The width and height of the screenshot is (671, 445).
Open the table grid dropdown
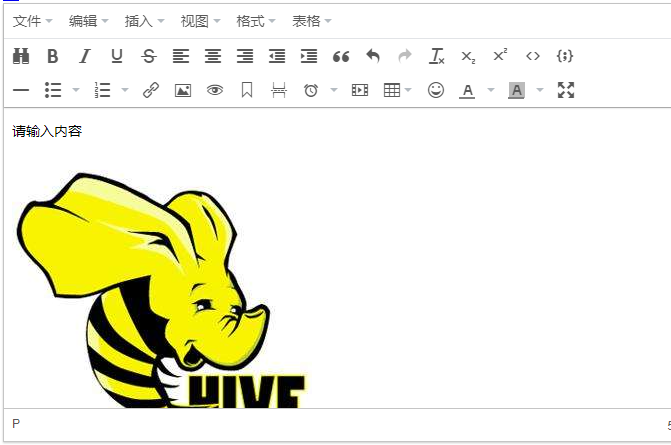pyautogui.click(x=398, y=90)
